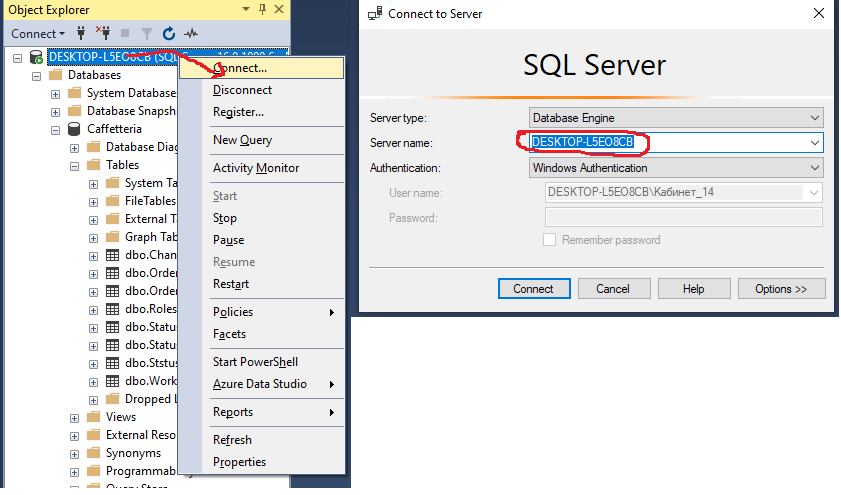
Task: Choose Refresh from context menu
Action: click(261, 440)
